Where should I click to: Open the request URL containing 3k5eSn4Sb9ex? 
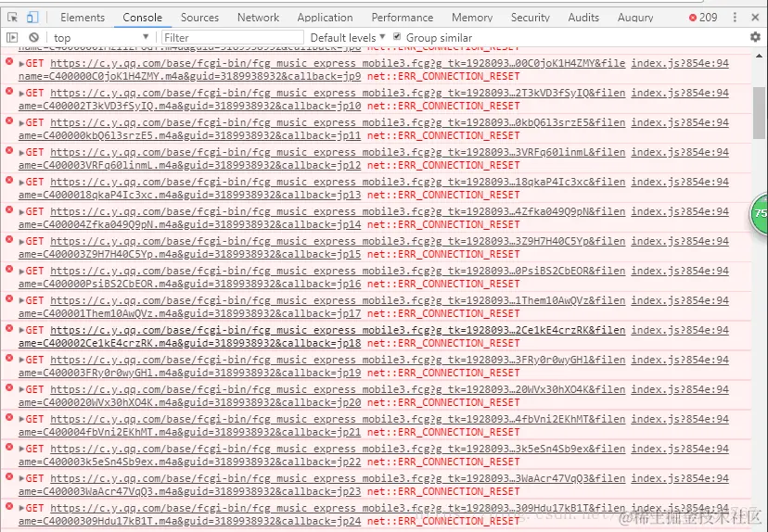point(322,455)
